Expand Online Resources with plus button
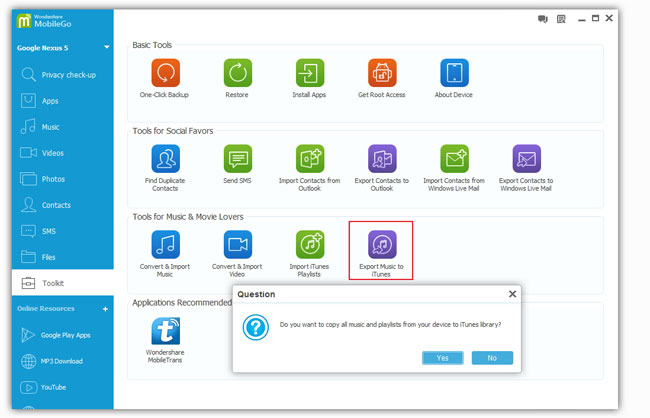 point(105,309)
